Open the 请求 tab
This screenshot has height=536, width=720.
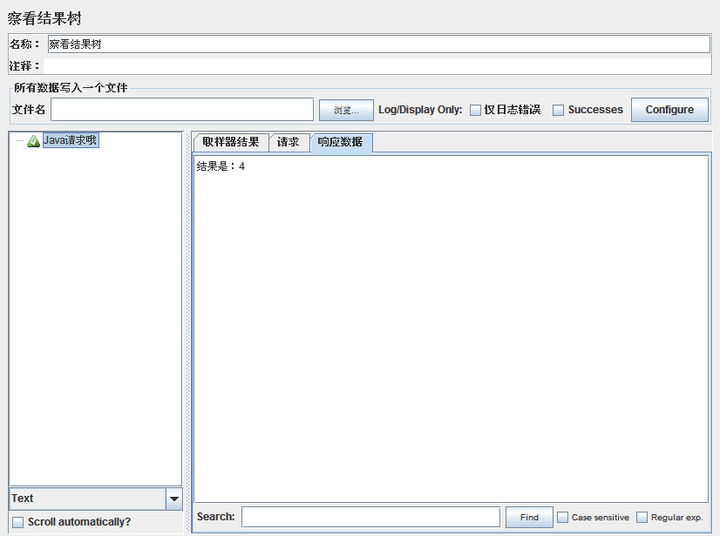point(288,142)
